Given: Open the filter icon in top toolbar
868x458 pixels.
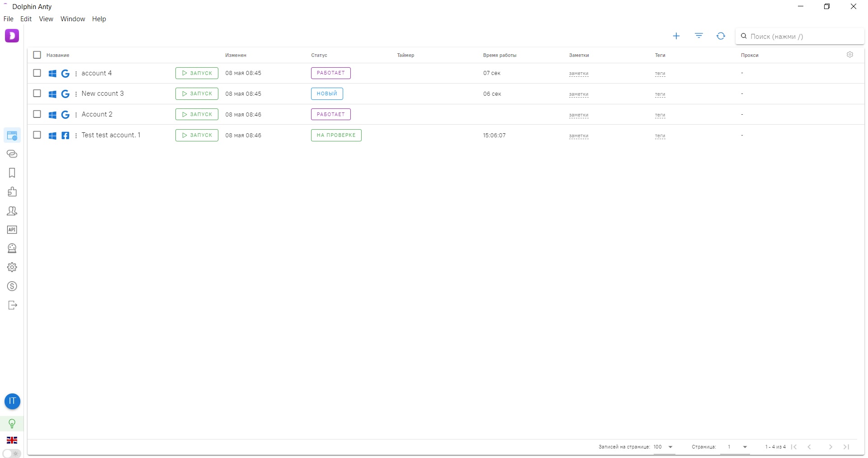Looking at the screenshot, I should point(698,36).
